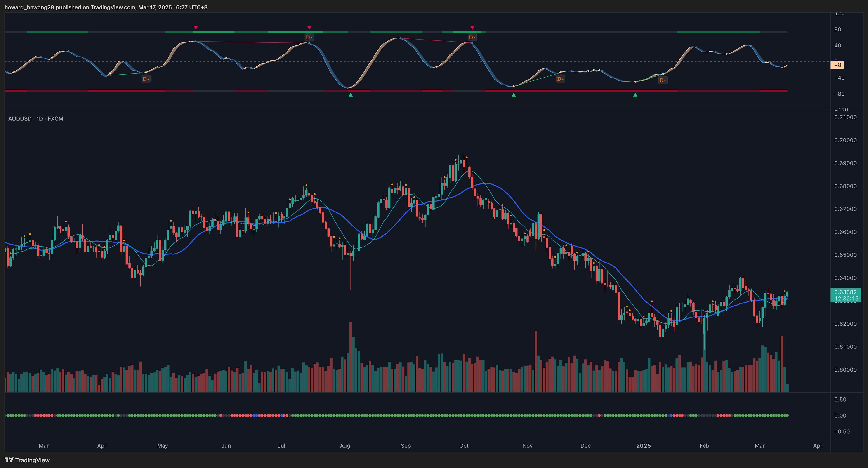Click the oscillator scale label 80
This screenshot has height=468, width=868.
(x=838, y=29)
